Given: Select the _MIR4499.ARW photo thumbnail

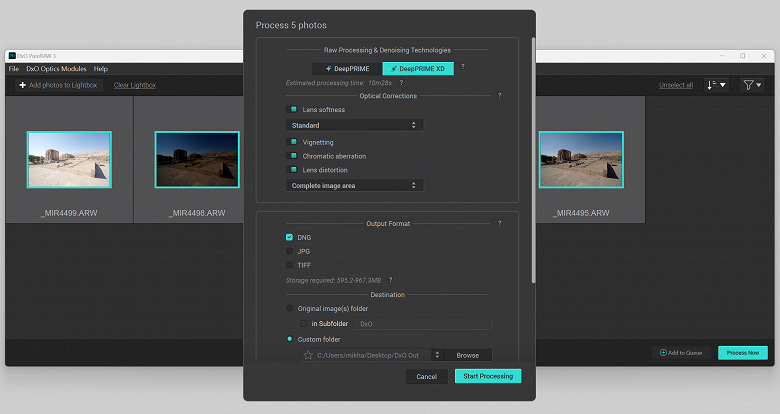Looking at the screenshot, I should 69,159.
